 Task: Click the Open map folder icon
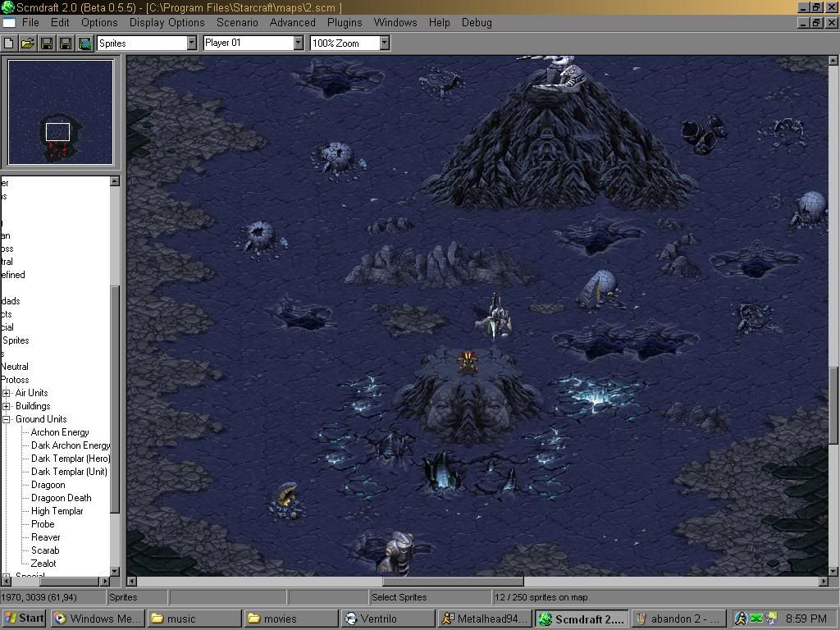pos(28,43)
